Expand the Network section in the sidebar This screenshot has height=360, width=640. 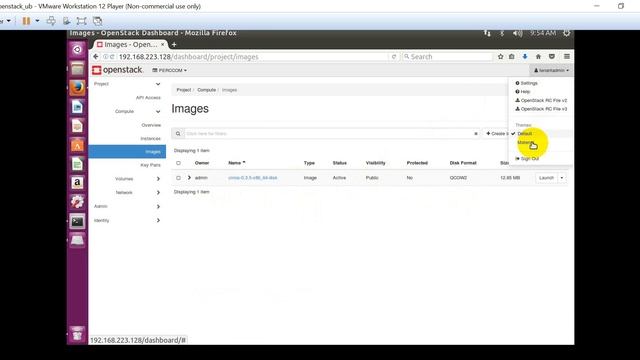158,192
